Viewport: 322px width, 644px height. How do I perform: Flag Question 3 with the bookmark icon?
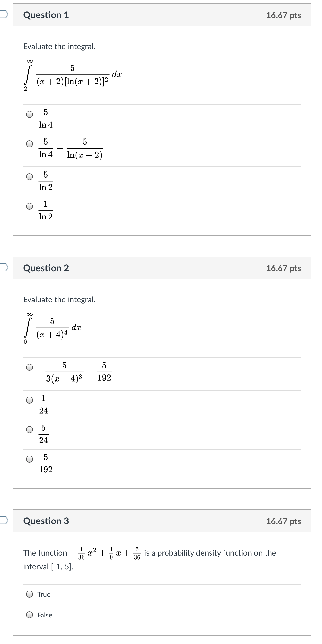coord(4,521)
